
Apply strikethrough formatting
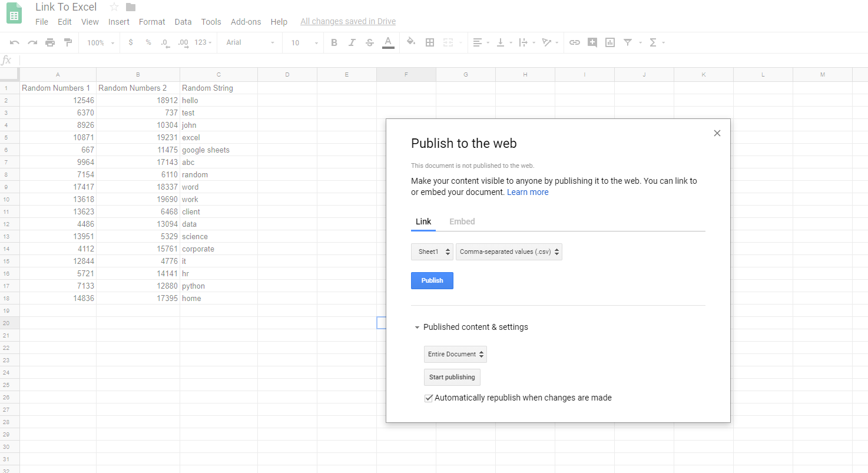tap(370, 42)
